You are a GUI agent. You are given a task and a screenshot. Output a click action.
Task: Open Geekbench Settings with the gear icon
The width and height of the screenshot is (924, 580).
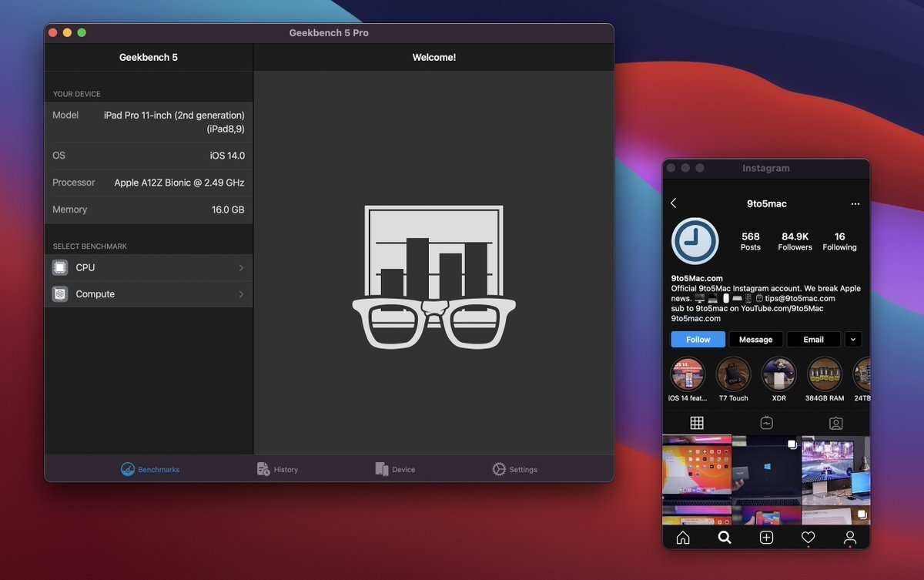[514, 468]
